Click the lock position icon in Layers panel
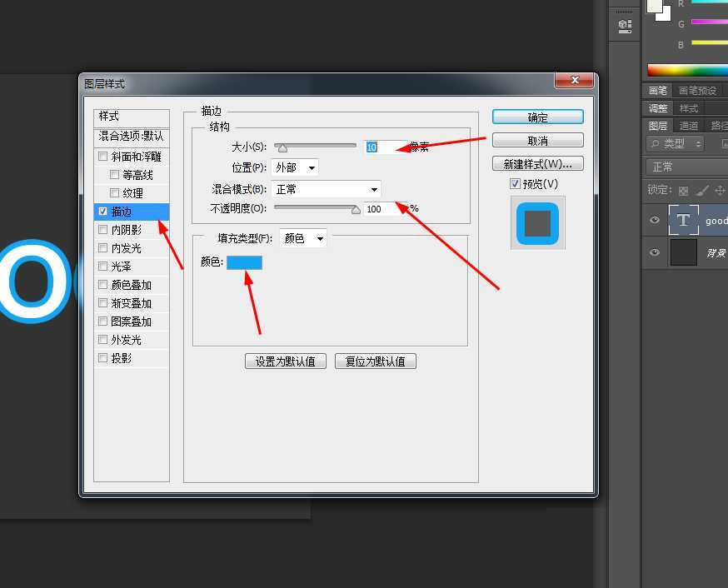 720,191
